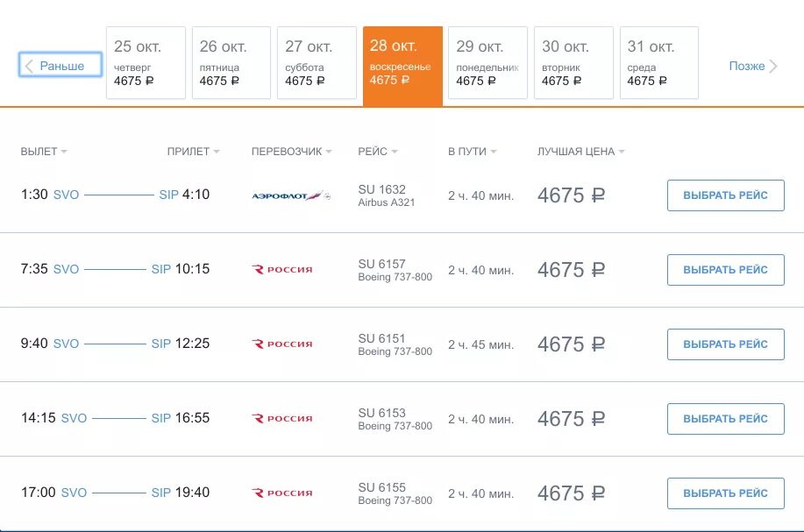Choose the 9:40 SU 6151 flight
The height and width of the screenshot is (532, 804).
[x=725, y=344]
